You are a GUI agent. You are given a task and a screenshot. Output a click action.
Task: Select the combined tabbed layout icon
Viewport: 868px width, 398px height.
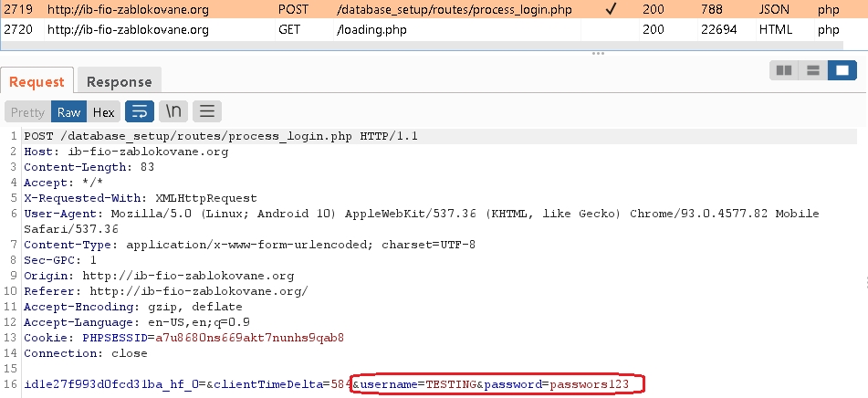click(x=842, y=70)
